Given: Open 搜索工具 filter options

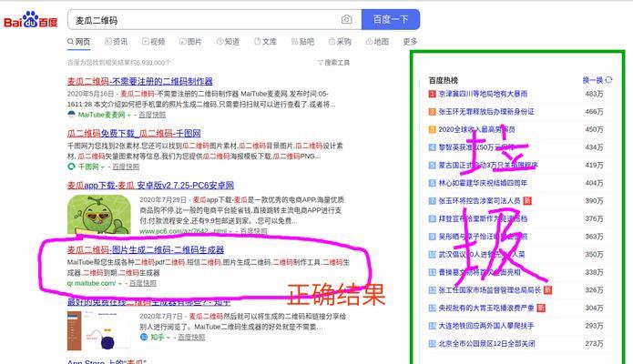Looking at the screenshot, I should click(334, 63).
